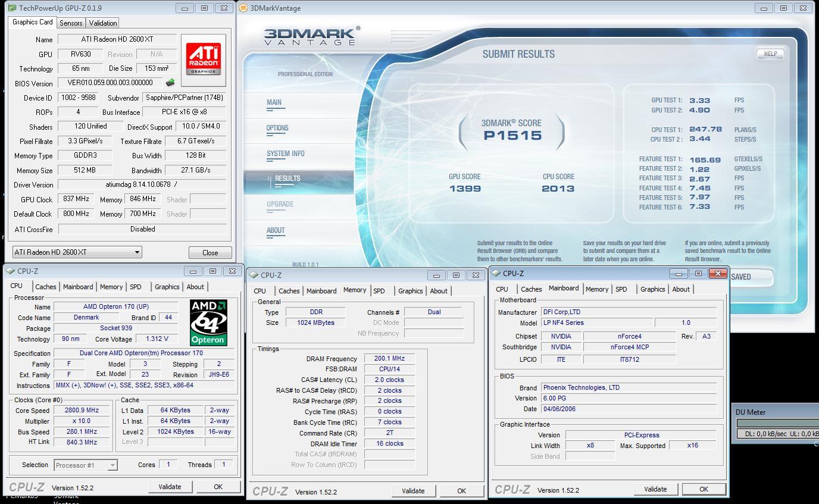819x504 pixels.
Task: Open the Graphics tab in the CPU-Z processor window
Action: 167,287
